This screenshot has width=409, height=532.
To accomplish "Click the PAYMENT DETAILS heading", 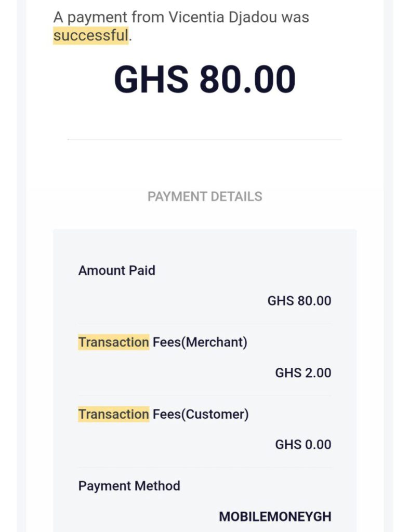I will [x=205, y=197].
